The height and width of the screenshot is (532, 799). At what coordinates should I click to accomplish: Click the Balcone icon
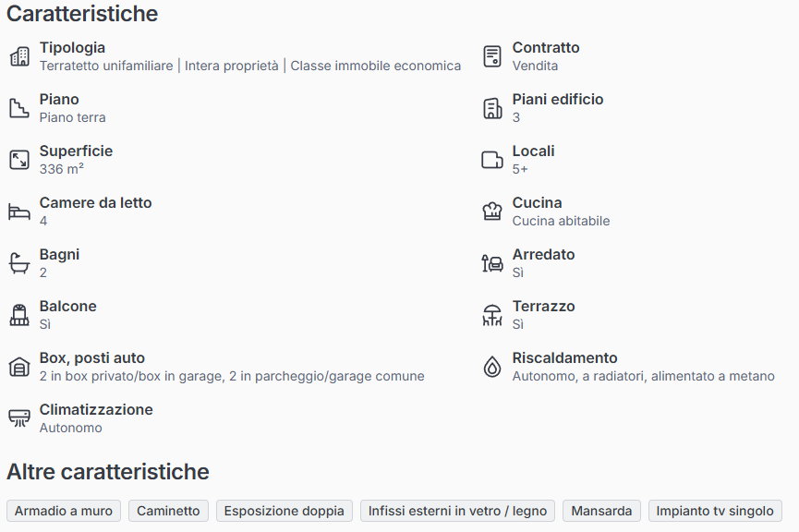tap(19, 315)
